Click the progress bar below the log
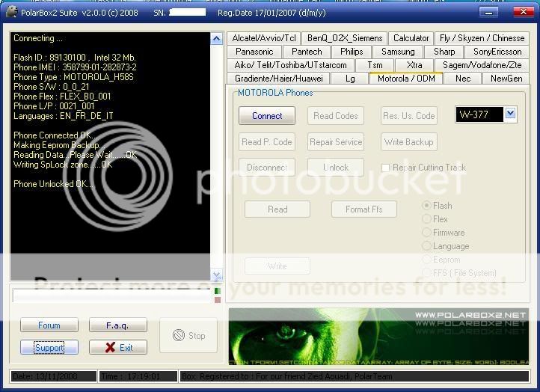540x392 pixels. pyautogui.click(x=112, y=295)
